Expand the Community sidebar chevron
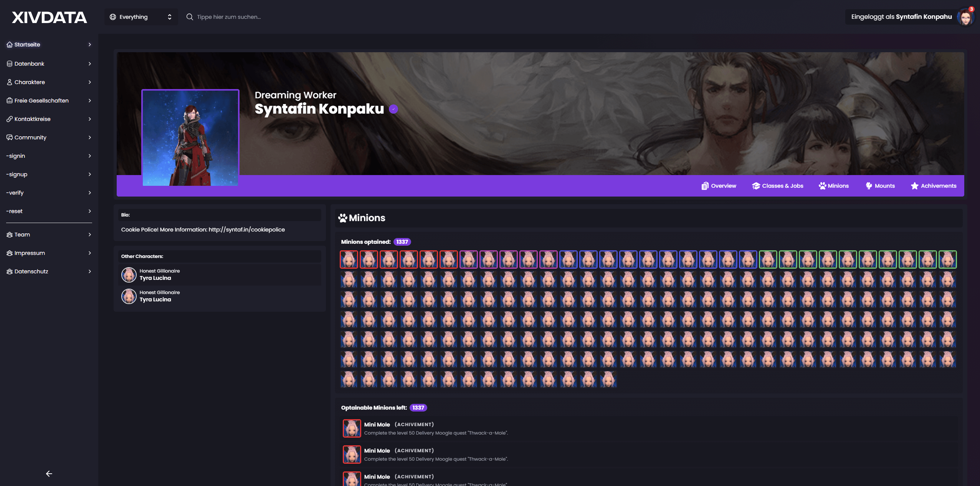Viewport: 980px width, 486px height. click(89, 137)
